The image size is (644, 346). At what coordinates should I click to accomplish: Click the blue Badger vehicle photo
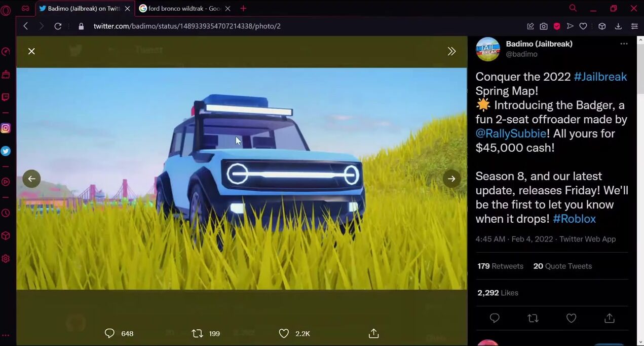tap(242, 179)
